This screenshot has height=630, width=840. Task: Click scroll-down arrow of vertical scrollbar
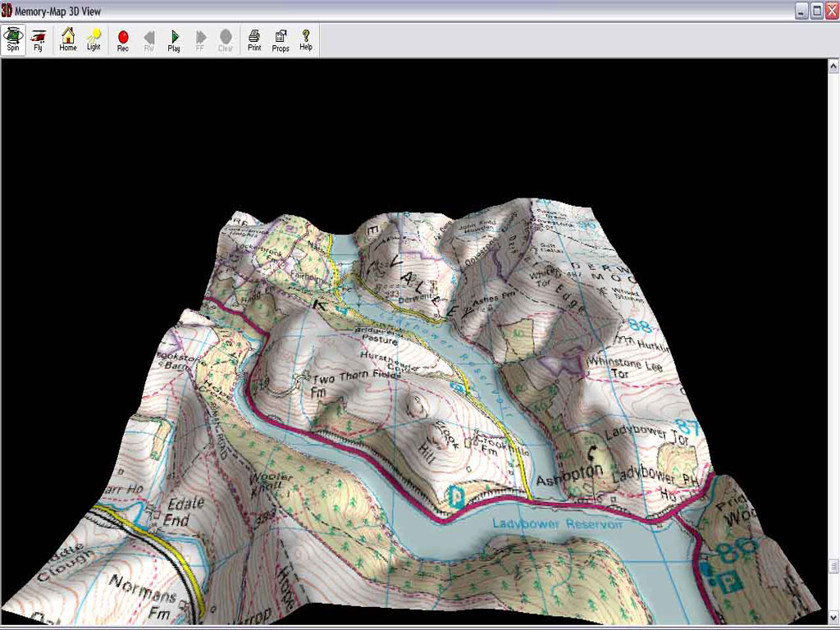coord(833,617)
